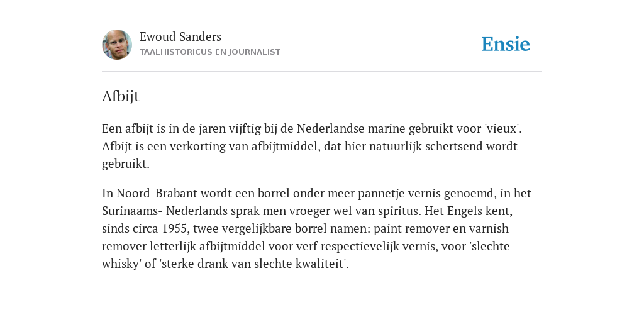Click the horizontal divider below the author
The width and height of the screenshot is (644, 322).
tap(322, 72)
